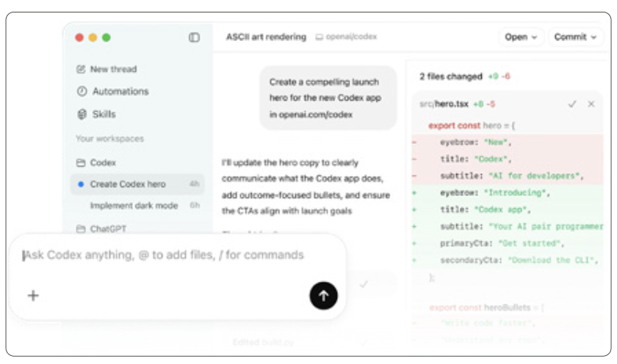The width and height of the screenshot is (617, 364).
Task: Click the src/hero.tsx file name
Action: [x=444, y=104]
